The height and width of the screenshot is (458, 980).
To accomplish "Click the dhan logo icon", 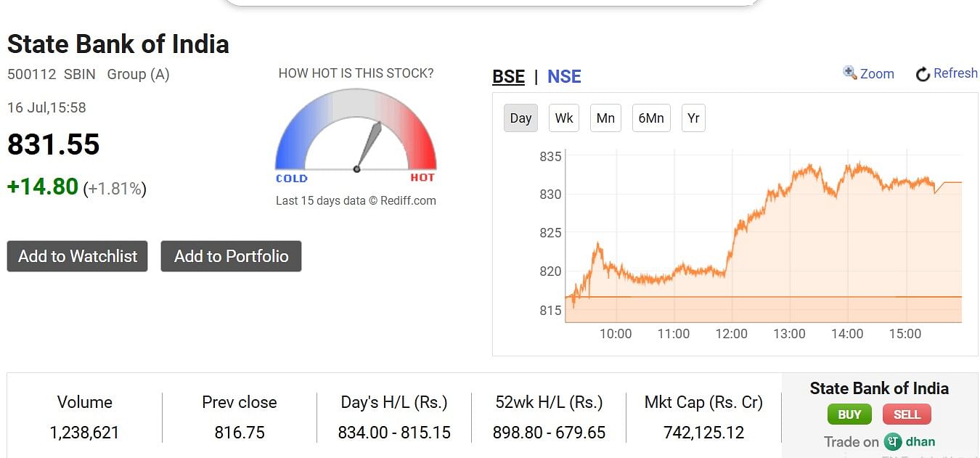I will (x=893, y=441).
